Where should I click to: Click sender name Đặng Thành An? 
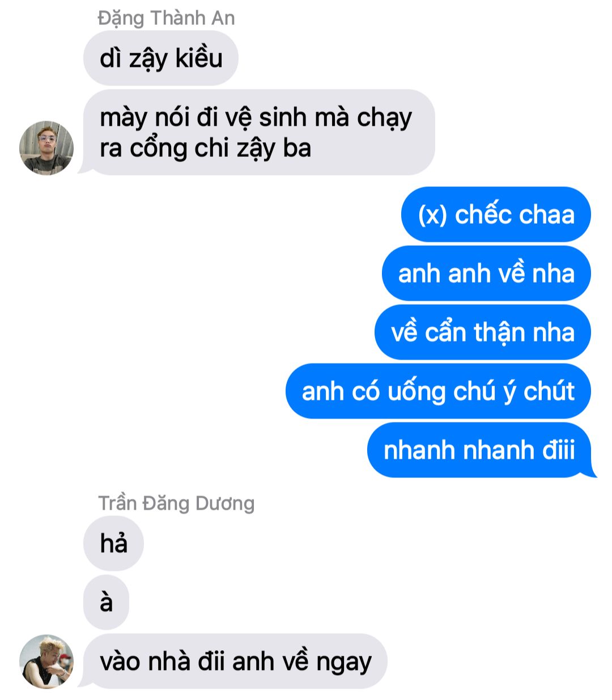coord(166,18)
